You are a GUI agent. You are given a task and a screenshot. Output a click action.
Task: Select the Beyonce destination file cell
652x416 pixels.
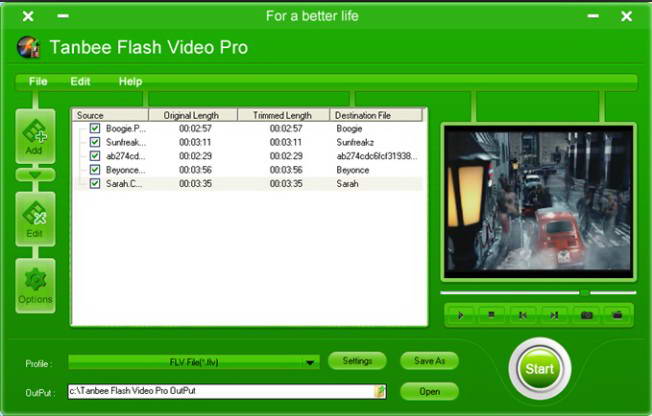pyautogui.click(x=353, y=170)
